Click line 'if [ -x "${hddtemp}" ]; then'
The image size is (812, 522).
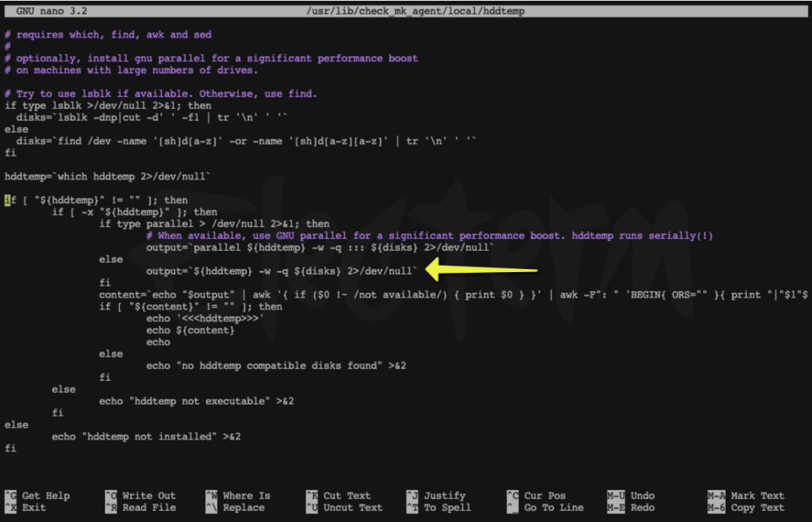coord(135,213)
